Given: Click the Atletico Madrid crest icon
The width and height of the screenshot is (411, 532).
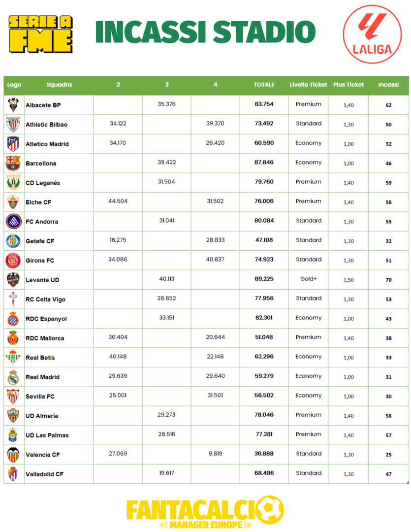Looking at the screenshot, I should pos(13,144).
